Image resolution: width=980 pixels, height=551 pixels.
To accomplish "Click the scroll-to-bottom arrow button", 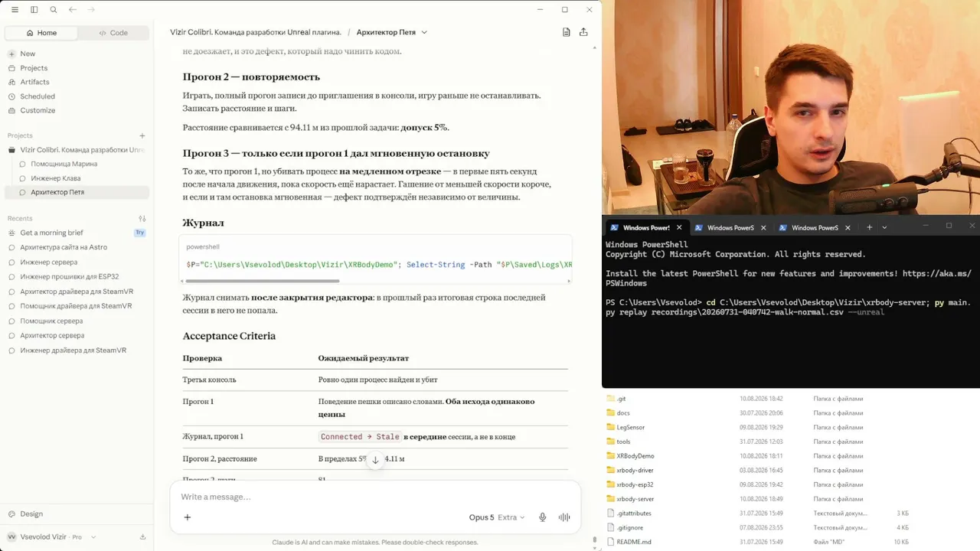I will (375, 460).
